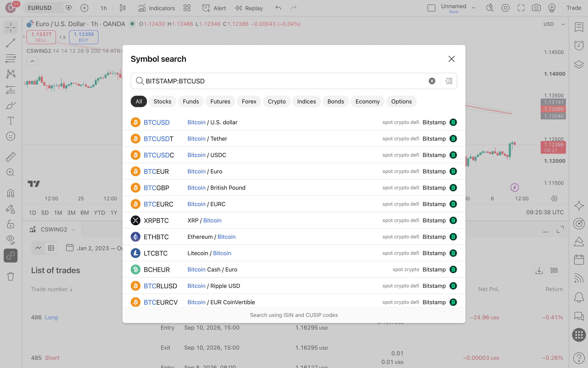Select the Fibonacci retracement tool
The image size is (588, 368).
click(10, 58)
